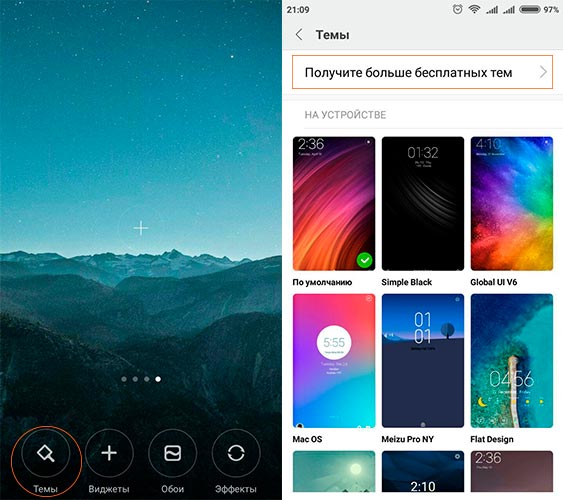Tap the 'Meizu Pro NY' theme label
This screenshot has width=563, height=500.
tap(408, 439)
